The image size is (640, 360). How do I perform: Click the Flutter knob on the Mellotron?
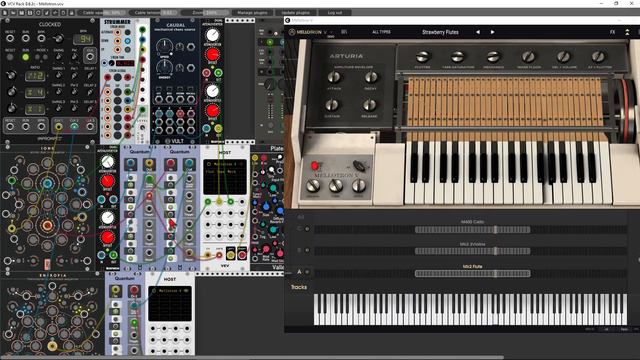(x=422, y=56)
